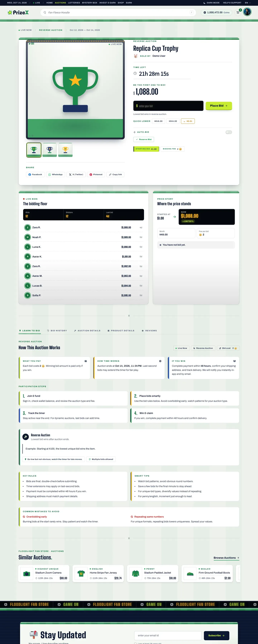Follow the Browse Auctions link
The image size is (258, 644).
coord(226,558)
